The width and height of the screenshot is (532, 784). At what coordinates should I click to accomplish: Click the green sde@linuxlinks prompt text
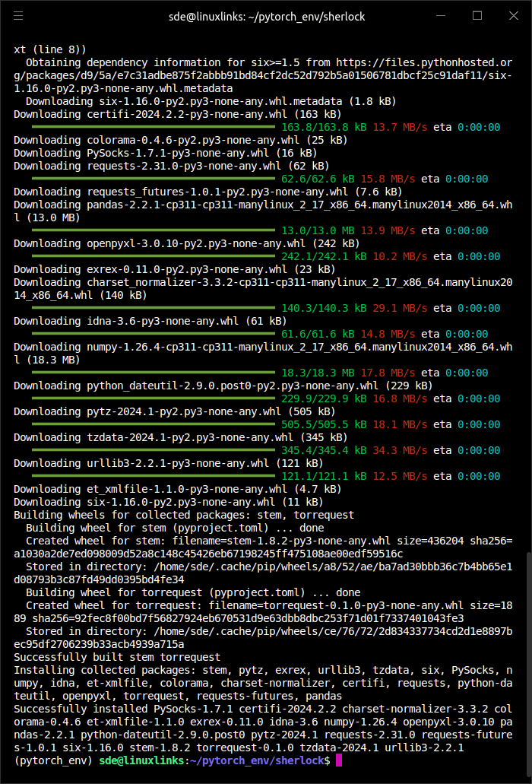[x=141, y=760]
